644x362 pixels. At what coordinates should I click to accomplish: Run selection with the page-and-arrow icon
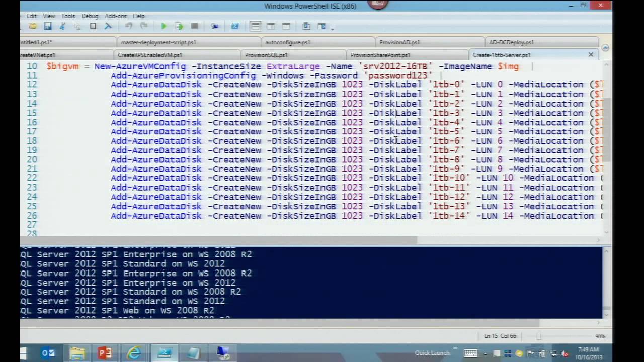pos(179,26)
